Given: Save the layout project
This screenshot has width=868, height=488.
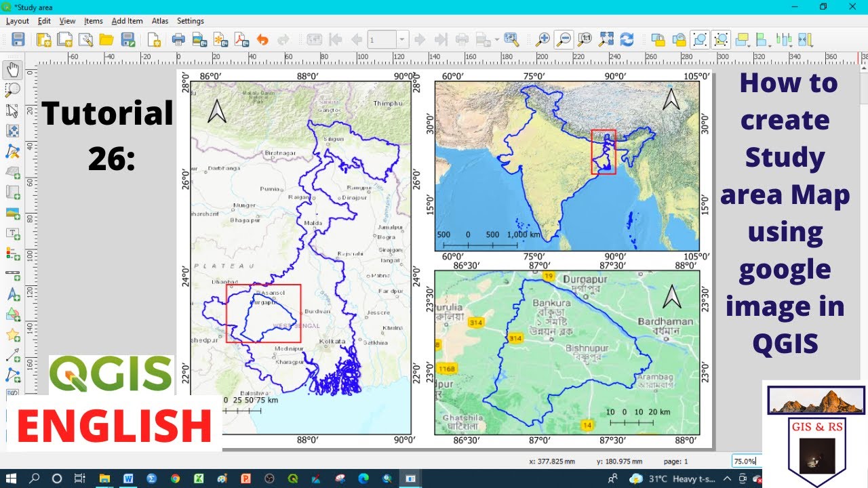Looking at the screenshot, I should [x=18, y=39].
